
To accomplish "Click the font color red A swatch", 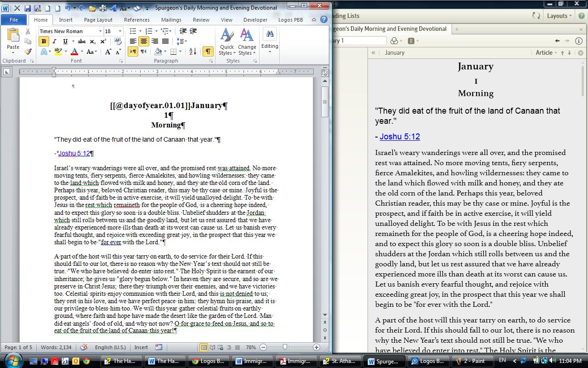I will tap(74, 52).
